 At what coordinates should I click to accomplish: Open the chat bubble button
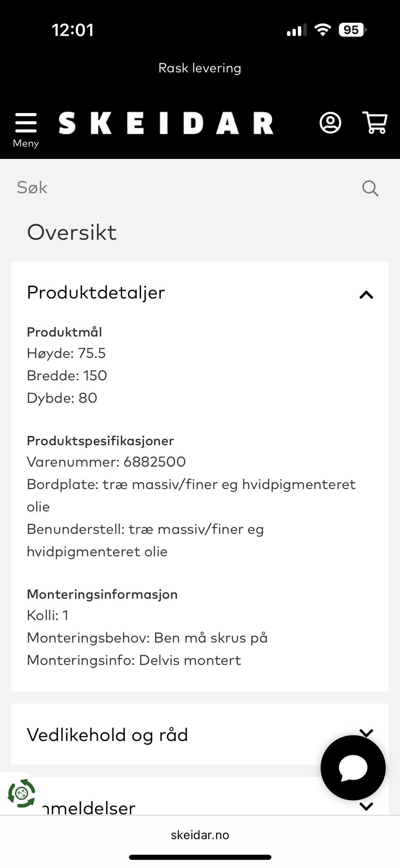(353, 767)
